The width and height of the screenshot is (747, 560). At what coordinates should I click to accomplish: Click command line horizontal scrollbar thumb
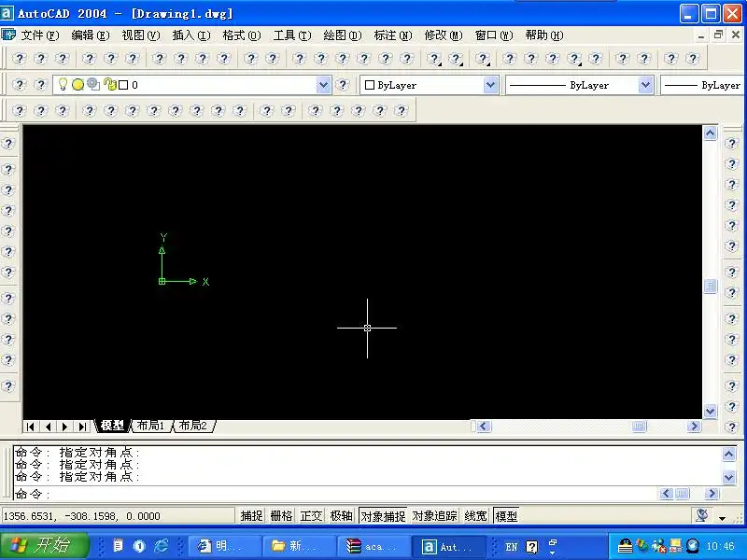(x=683, y=494)
